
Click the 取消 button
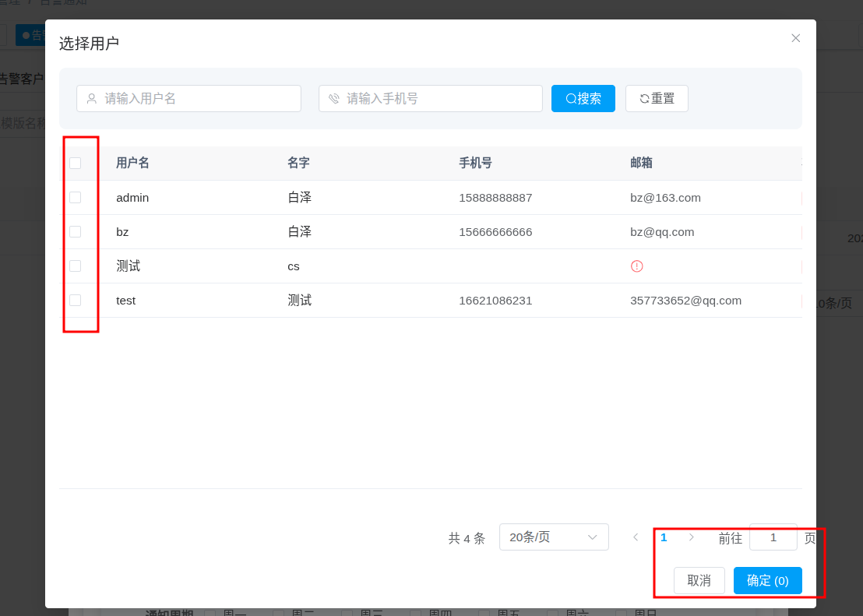pyautogui.click(x=699, y=580)
